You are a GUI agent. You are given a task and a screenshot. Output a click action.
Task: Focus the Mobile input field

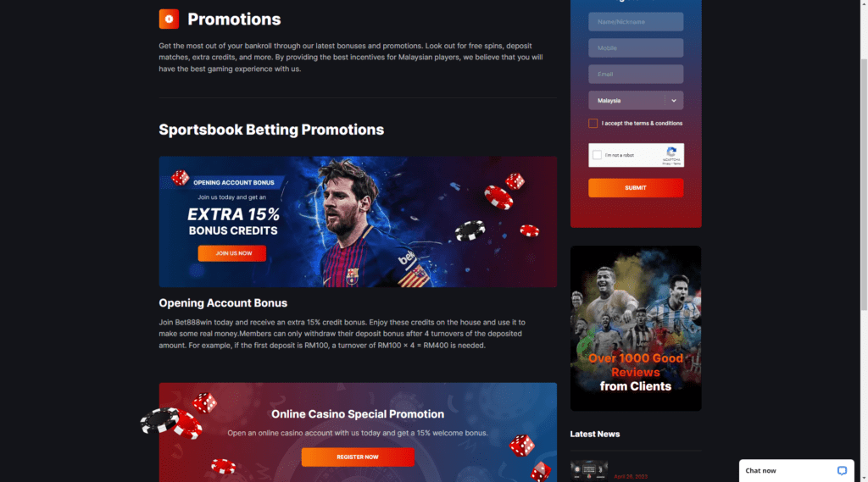point(636,48)
